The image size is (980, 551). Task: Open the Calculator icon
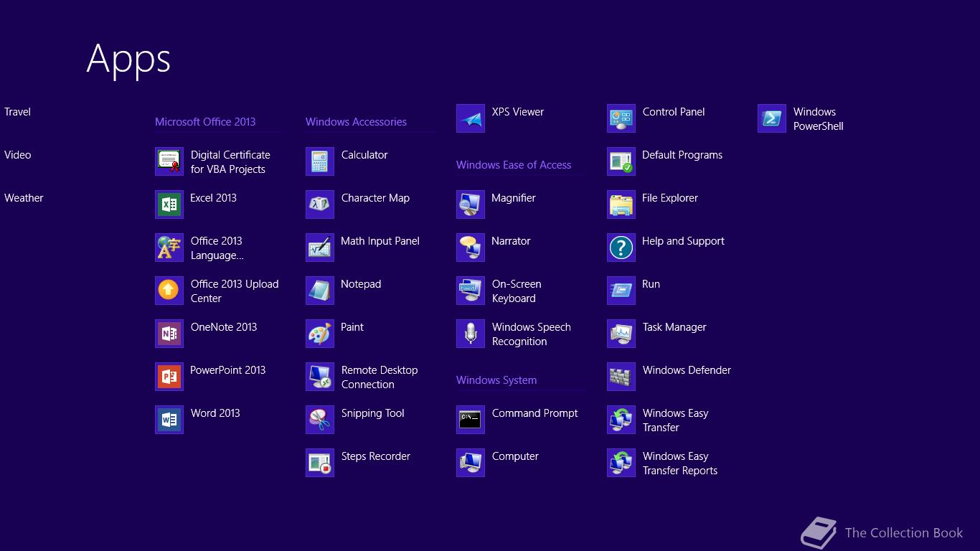320,161
